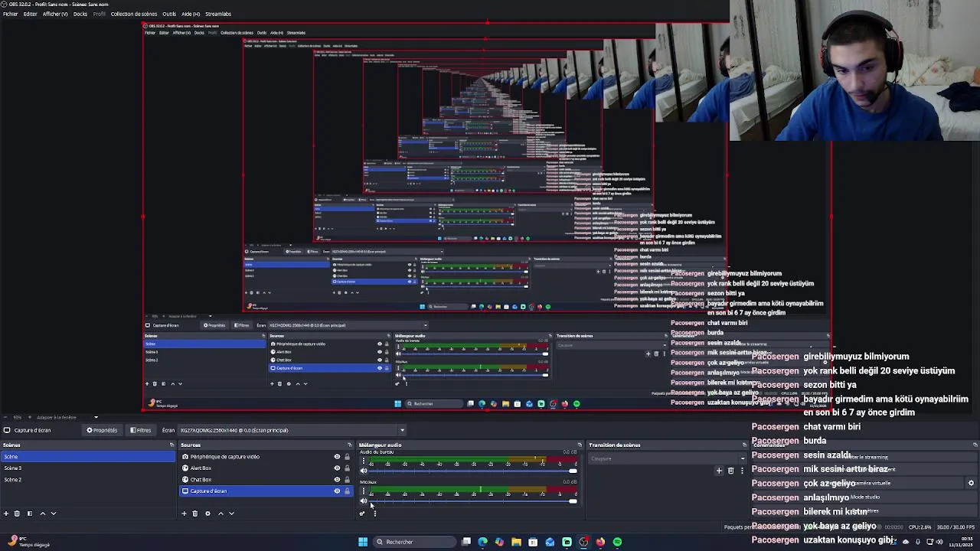Adjust Audio du bureau volume slider

[x=472, y=471]
